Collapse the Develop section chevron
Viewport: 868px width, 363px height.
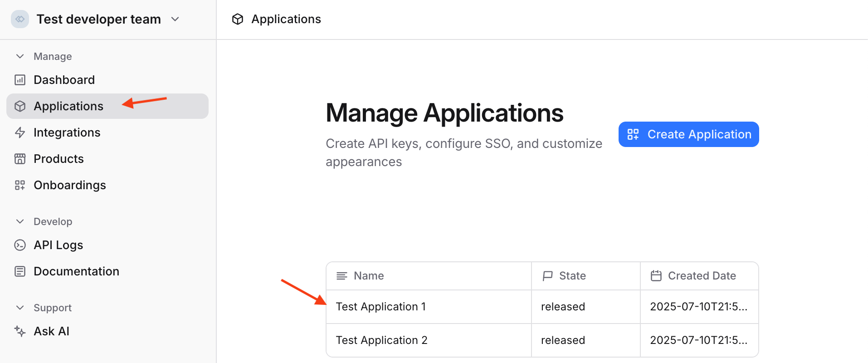point(20,221)
